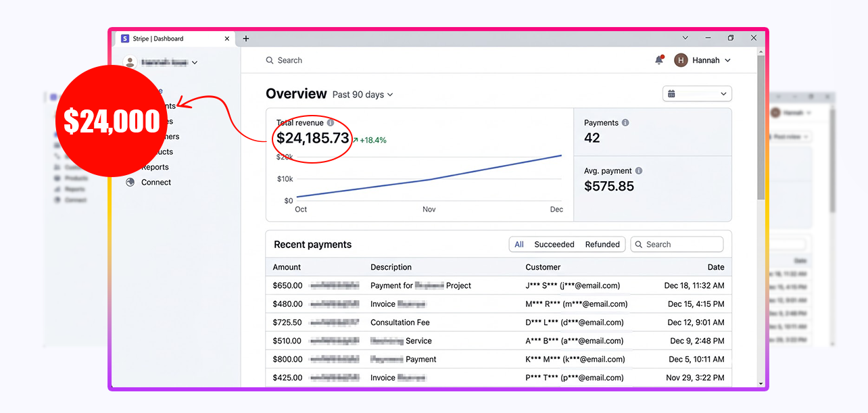Switch to the All payments filter
The image size is (868, 413).
(x=519, y=245)
